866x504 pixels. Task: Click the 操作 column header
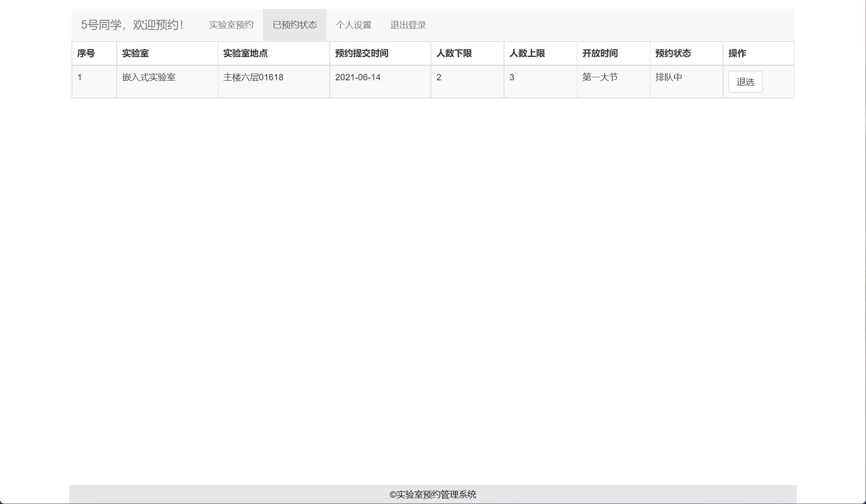point(737,53)
